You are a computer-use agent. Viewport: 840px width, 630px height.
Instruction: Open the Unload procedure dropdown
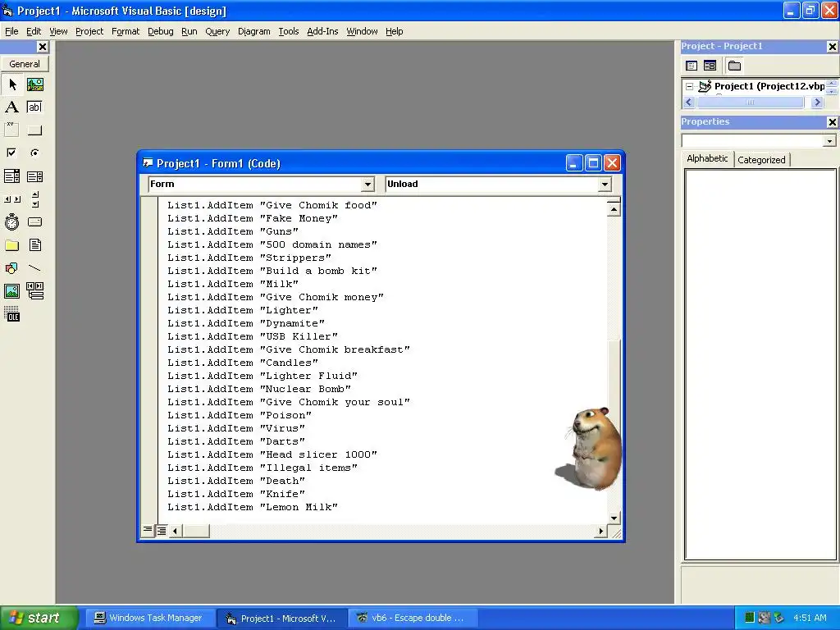coord(605,185)
